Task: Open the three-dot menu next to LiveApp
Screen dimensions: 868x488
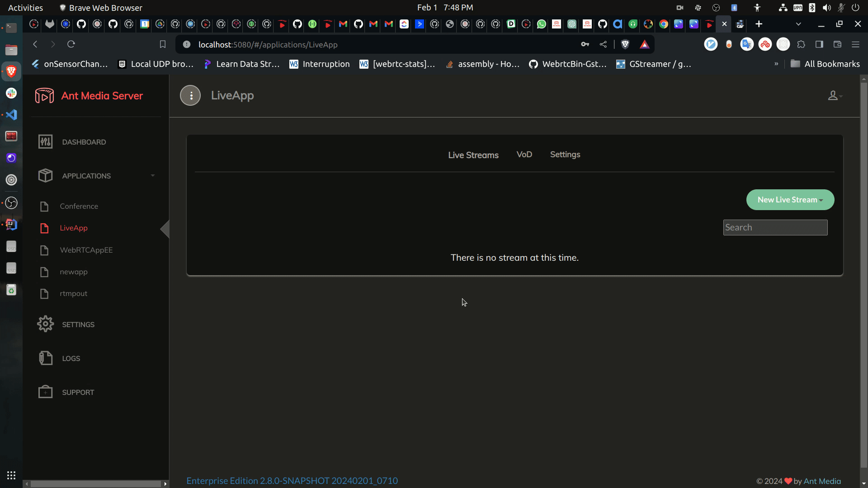Action: pos(190,95)
